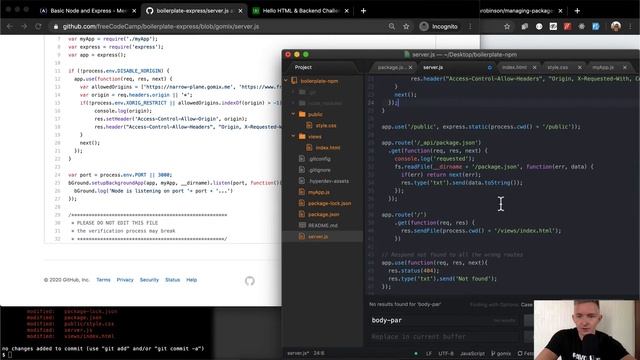Open the Help link in GitHub footer
The height and width of the screenshot is (360, 640).
point(191,280)
